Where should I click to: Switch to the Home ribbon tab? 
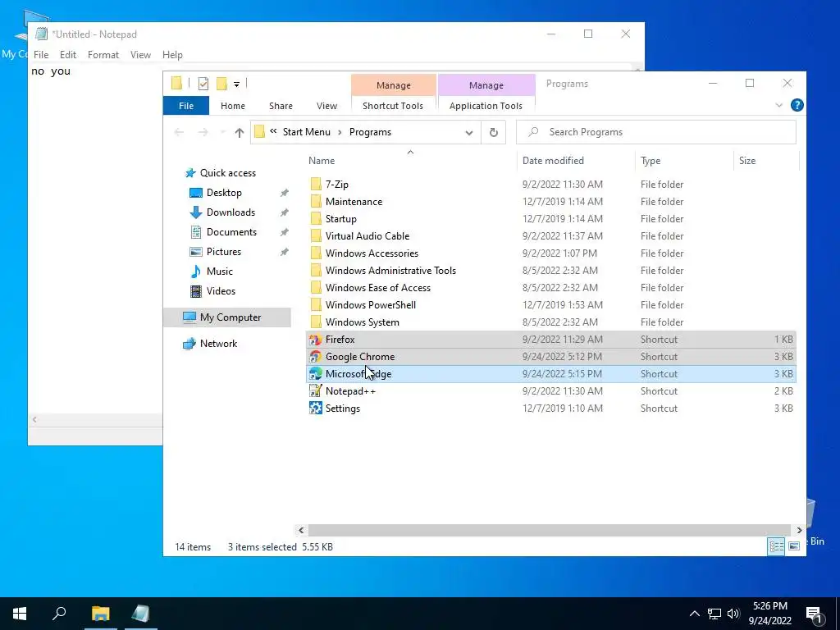coord(232,106)
